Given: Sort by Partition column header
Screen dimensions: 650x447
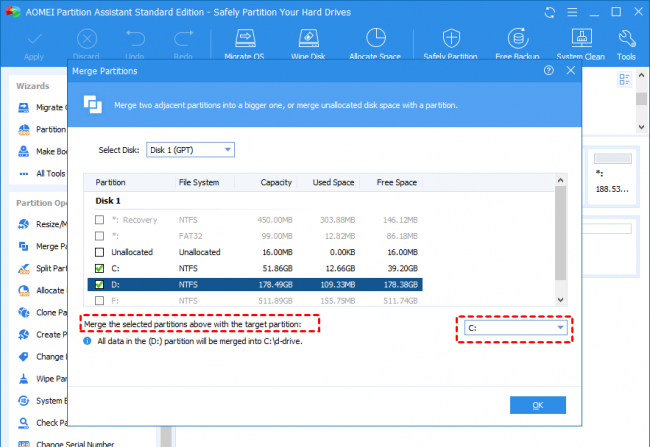Looking at the screenshot, I should pyautogui.click(x=110, y=182).
